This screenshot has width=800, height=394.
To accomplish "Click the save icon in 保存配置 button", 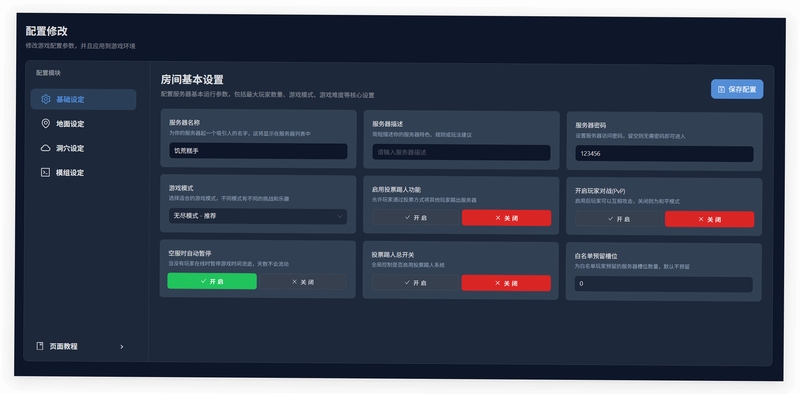I will [721, 89].
